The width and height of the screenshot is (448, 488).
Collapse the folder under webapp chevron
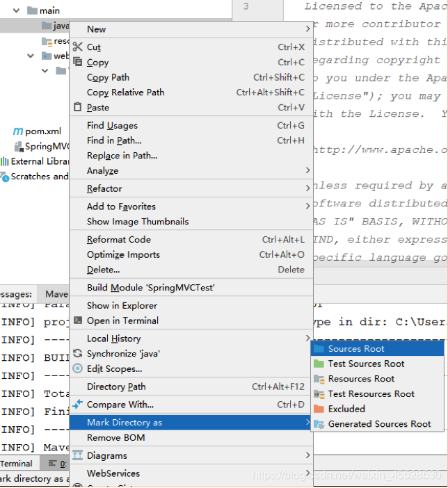click(45, 71)
